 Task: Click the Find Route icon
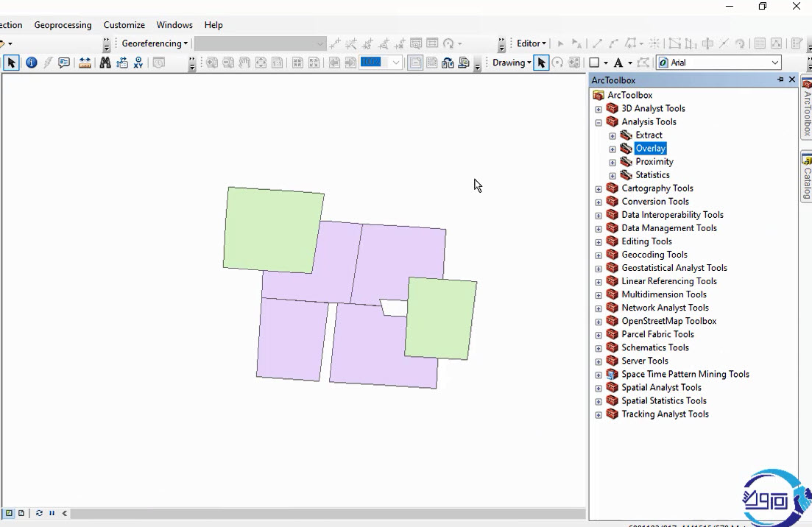[121, 63]
